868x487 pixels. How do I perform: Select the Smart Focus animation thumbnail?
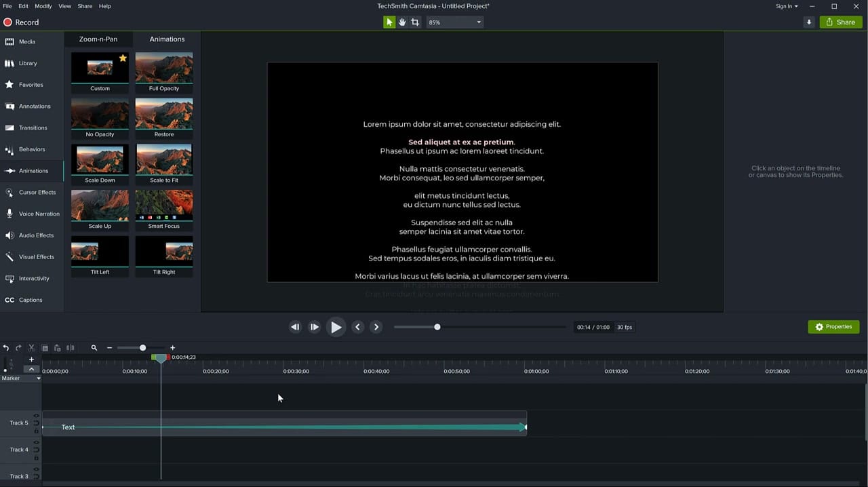[163, 206]
